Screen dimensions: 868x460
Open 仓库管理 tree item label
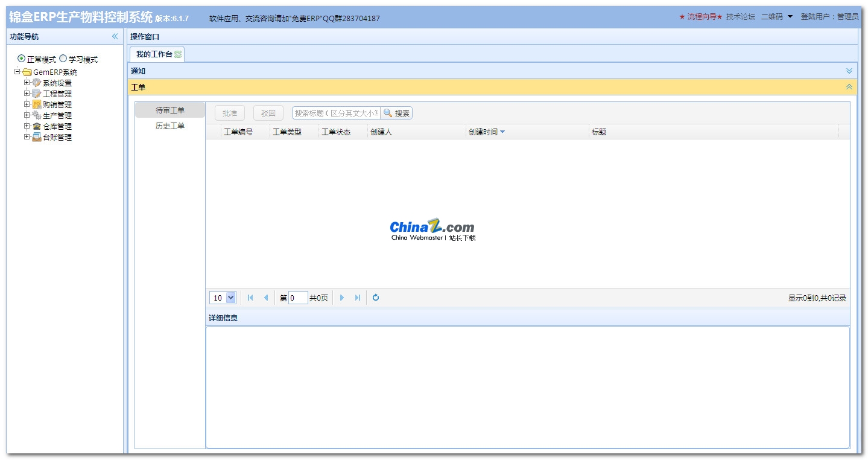57,127
